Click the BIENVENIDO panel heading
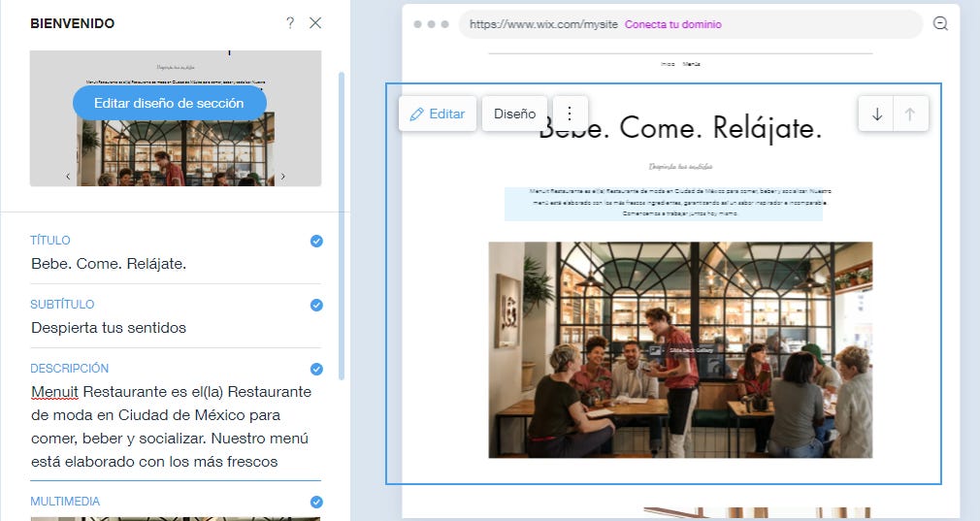980x521 pixels. [73, 23]
